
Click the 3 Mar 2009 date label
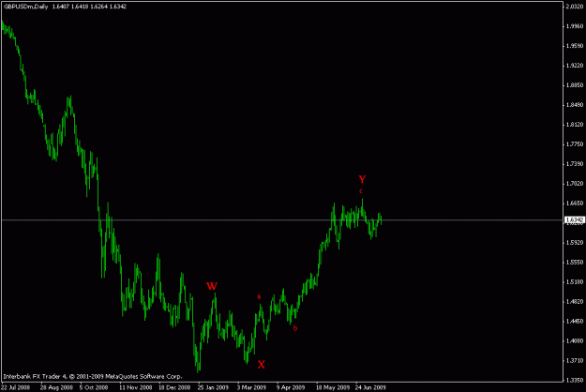point(251,387)
